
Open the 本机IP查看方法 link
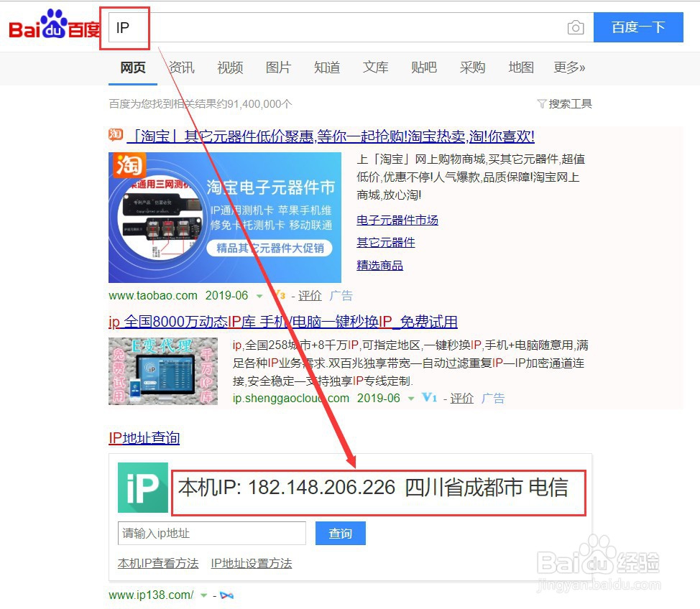click(158, 563)
